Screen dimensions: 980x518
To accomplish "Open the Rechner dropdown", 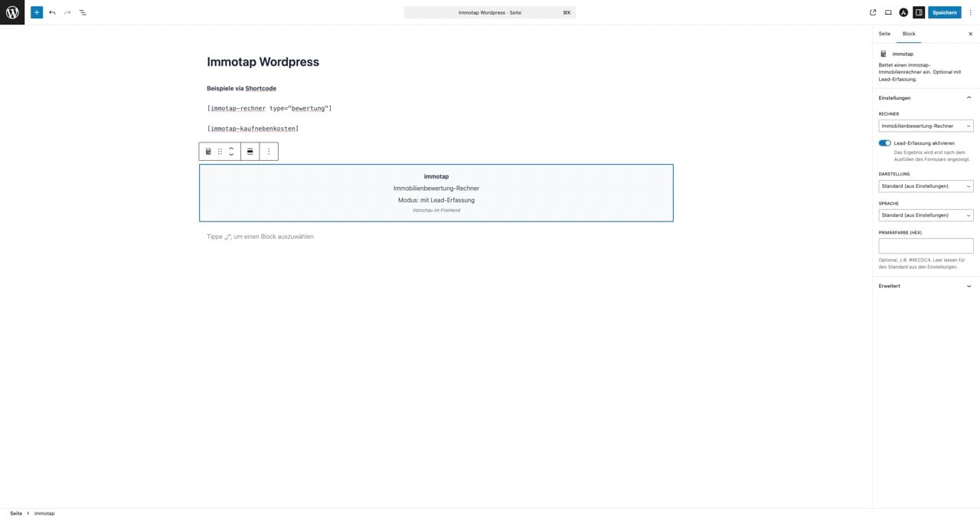I will pos(926,126).
